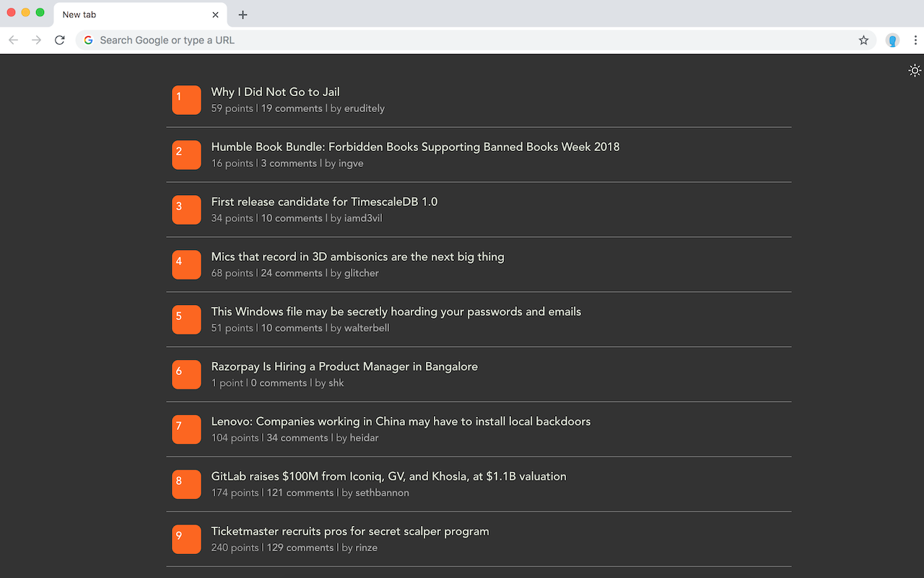Open the 3D ambisonics mics story

(x=357, y=256)
